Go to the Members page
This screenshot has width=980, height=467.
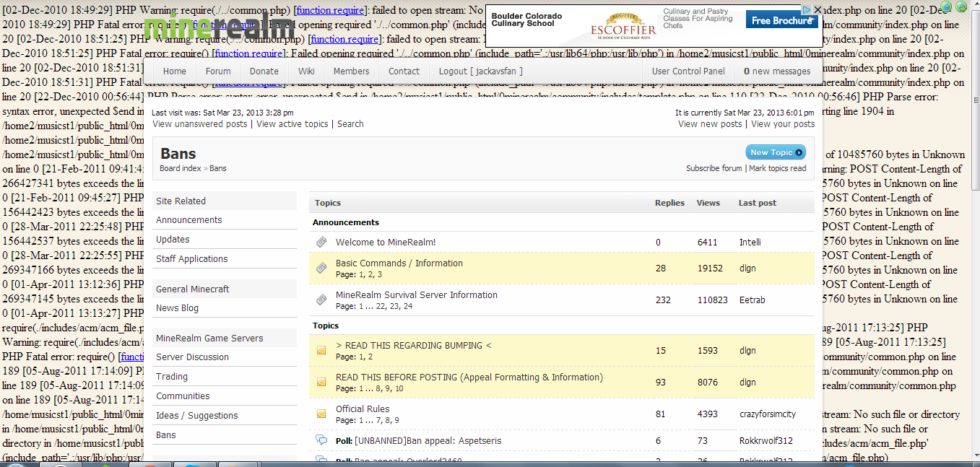pyautogui.click(x=351, y=71)
